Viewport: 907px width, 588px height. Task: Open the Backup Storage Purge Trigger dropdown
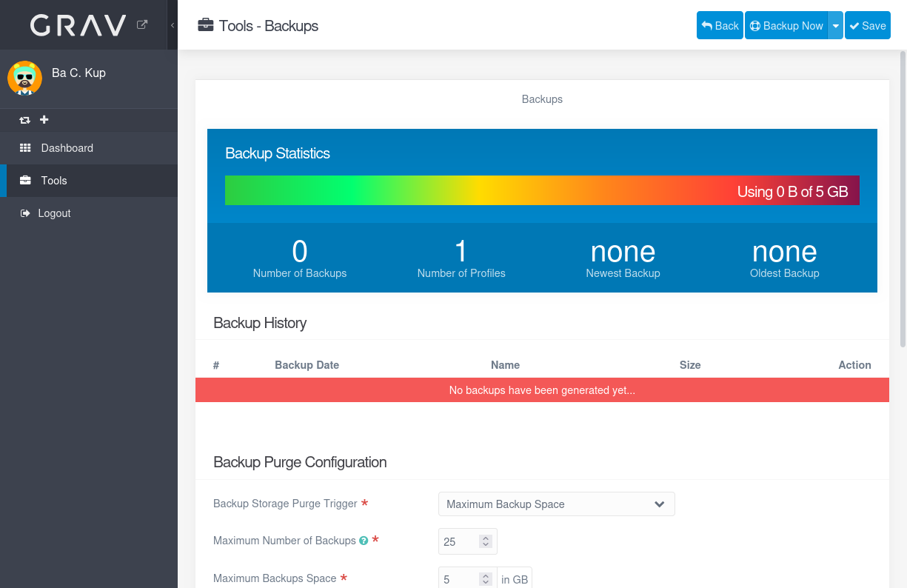click(x=556, y=504)
